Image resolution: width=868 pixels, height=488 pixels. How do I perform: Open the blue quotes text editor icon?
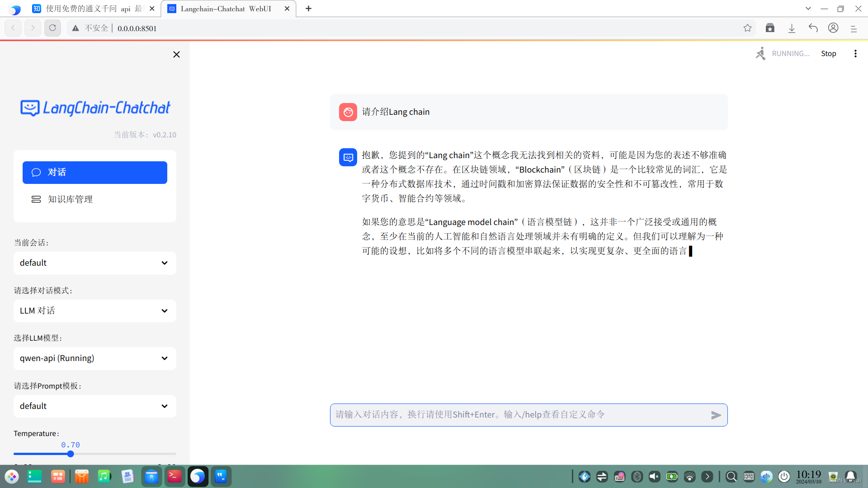click(x=221, y=477)
